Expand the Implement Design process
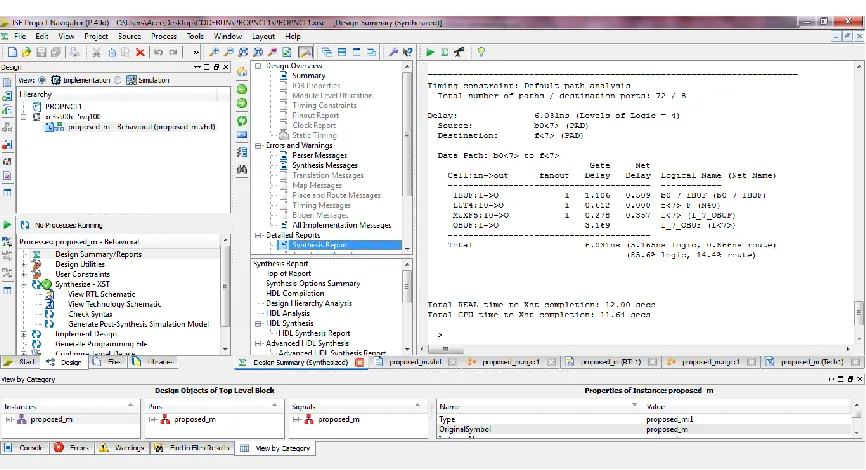 [x=24, y=334]
